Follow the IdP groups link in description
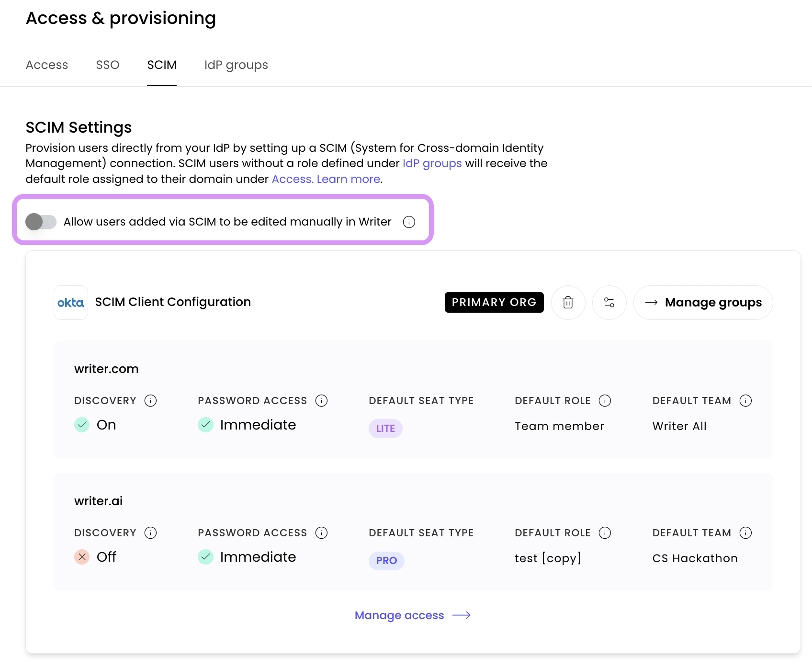This screenshot has width=812, height=668. (x=432, y=163)
